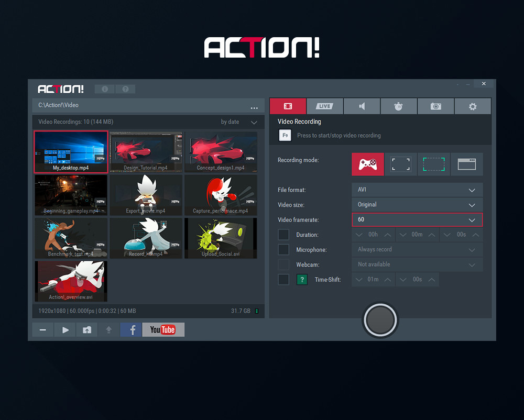This screenshot has width=524, height=420.
Task: Click the F9 hotkey button
Action: pos(285,135)
